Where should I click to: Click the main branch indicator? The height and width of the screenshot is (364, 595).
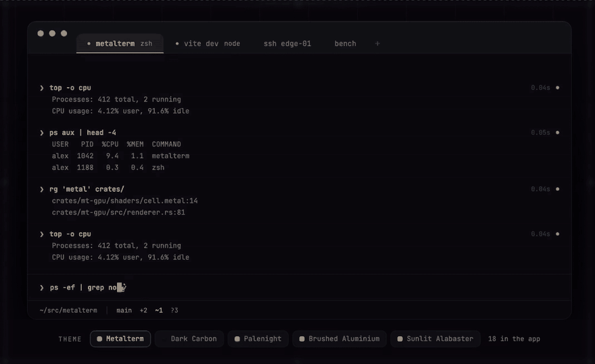click(x=124, y=311)
